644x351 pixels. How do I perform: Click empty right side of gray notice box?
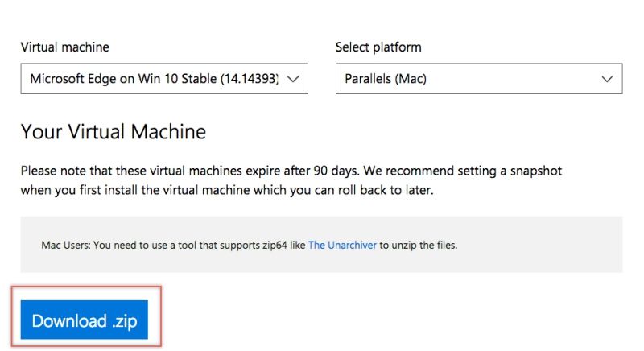[x=547, y=245]
